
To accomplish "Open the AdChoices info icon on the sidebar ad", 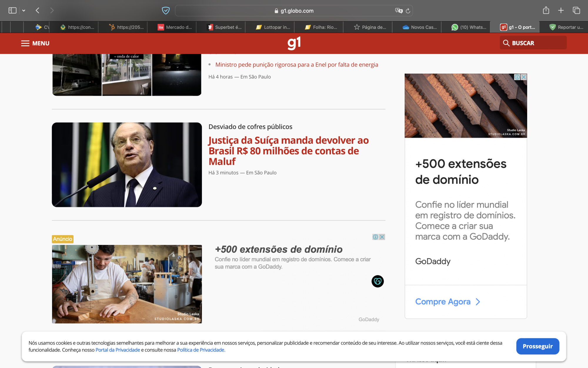I will 517,77.
